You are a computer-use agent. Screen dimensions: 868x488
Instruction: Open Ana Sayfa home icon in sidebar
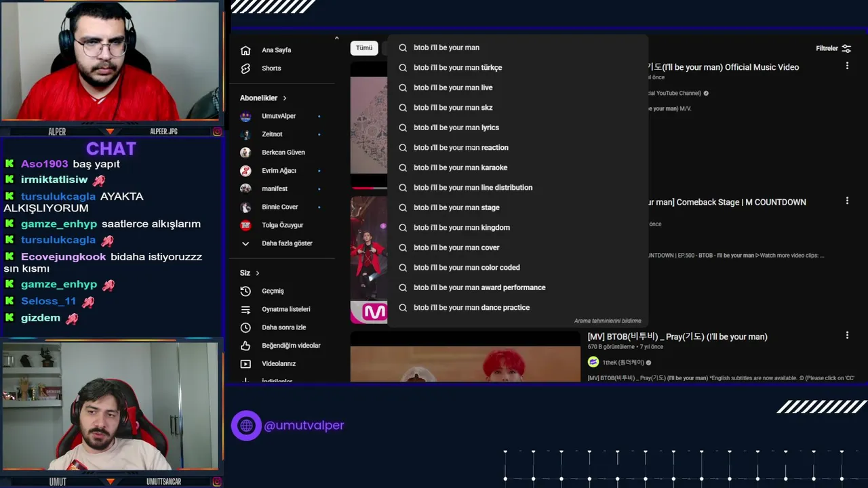coord(245,50)
